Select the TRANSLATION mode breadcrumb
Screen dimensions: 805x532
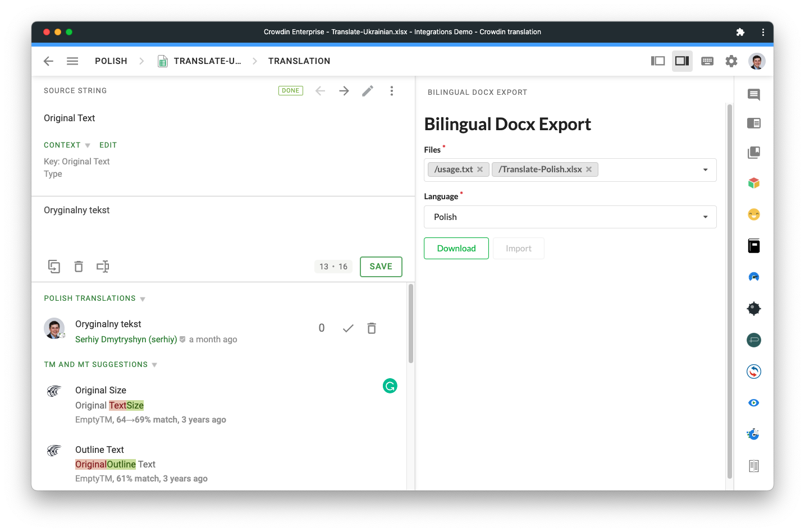[x=299, y=61]
